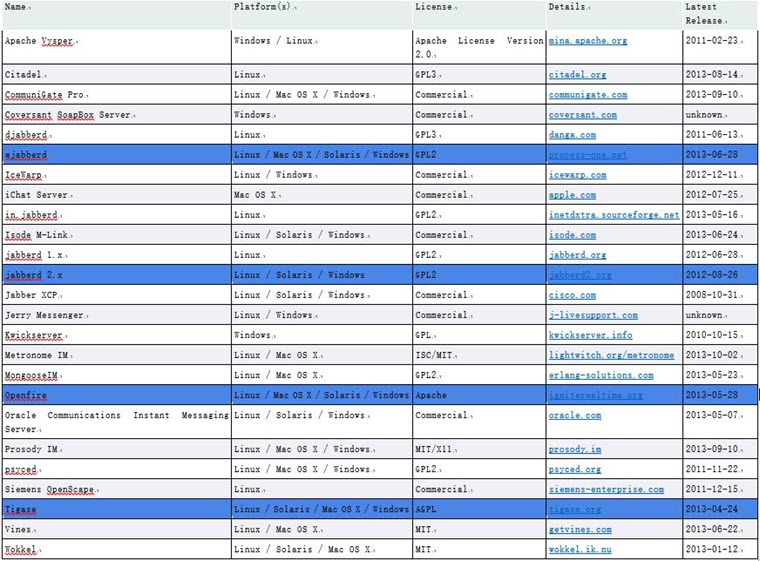760x561 pixels.
Task: Select the psyced name cell
Action: [x=117, y=469]
